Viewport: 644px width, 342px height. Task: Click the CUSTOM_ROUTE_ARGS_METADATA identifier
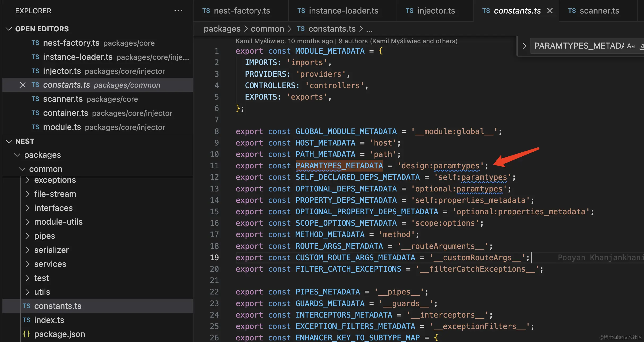(x=355, y=258)
